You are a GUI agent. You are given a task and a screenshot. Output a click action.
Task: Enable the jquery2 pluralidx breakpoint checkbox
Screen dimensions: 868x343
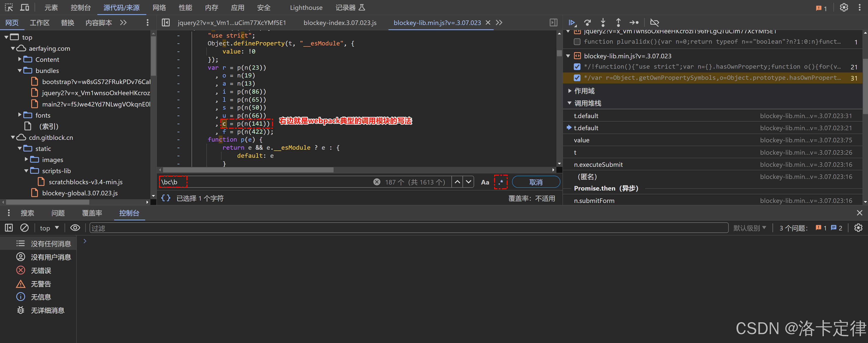tap(577, 42)
